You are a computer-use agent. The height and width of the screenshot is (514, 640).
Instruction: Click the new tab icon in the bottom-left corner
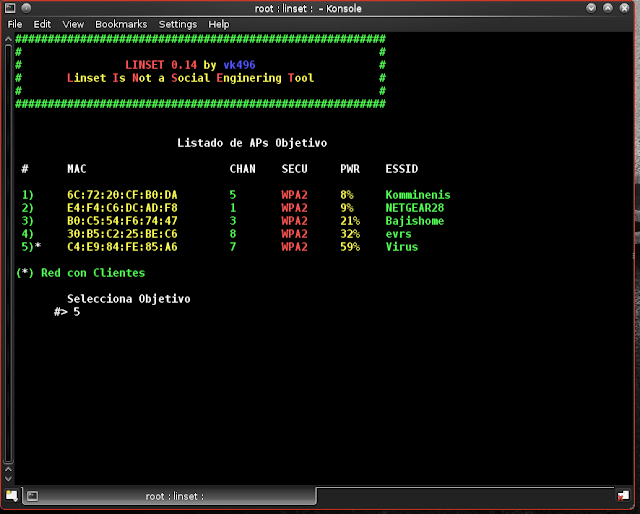coord(11,495)
